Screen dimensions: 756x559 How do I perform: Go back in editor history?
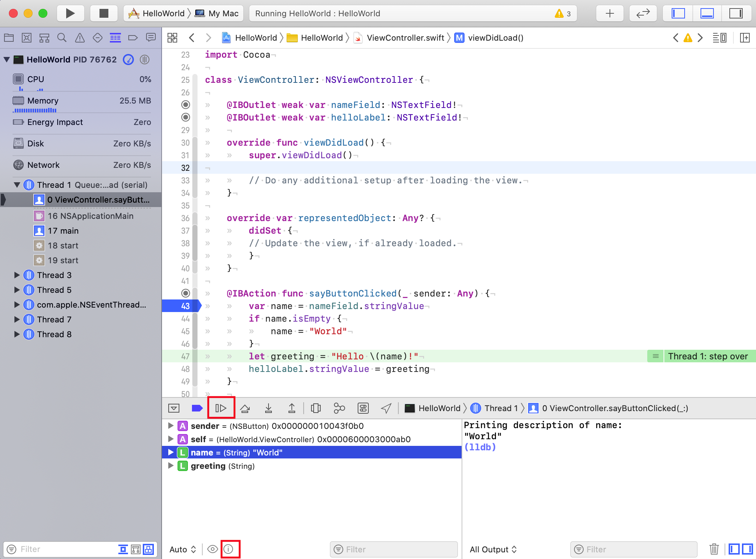tap(192, 38)
